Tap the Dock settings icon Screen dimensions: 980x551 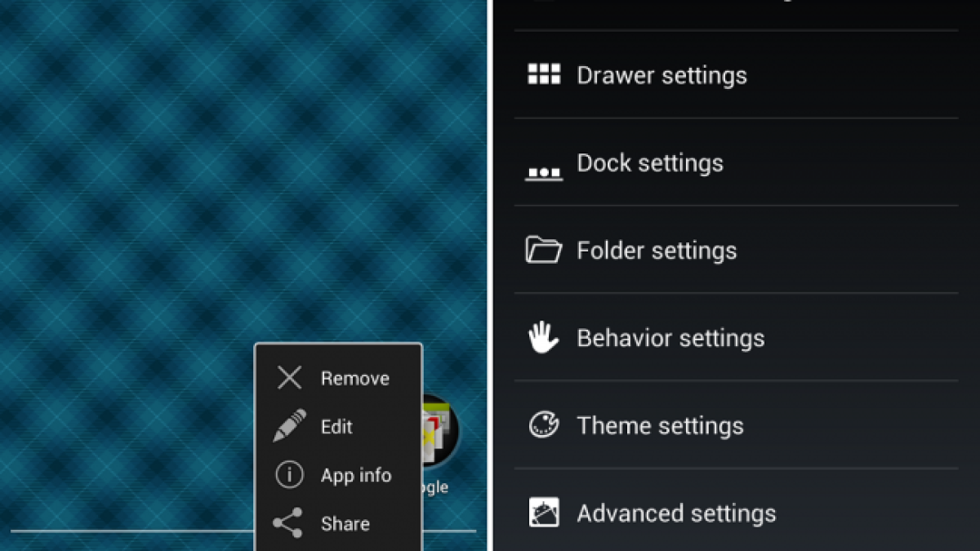point(544,173)
